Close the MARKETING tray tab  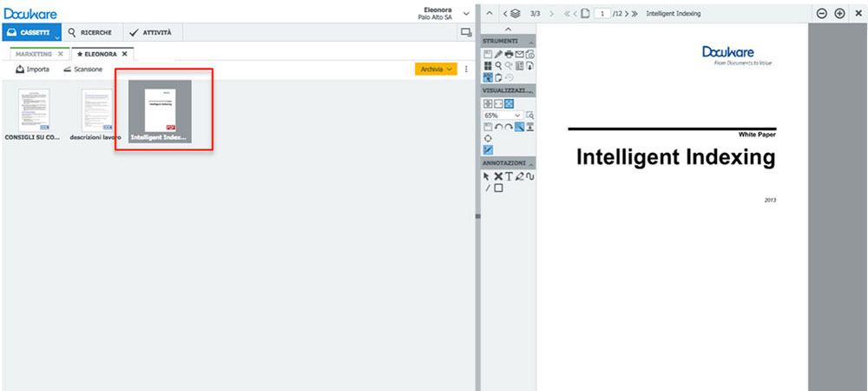pos(61,54)
